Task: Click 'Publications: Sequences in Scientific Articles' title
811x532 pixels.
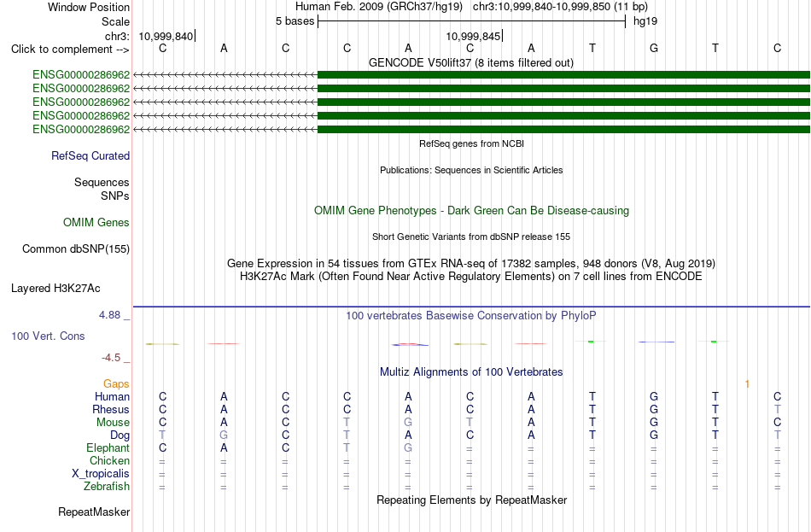Action: (471, 170)
